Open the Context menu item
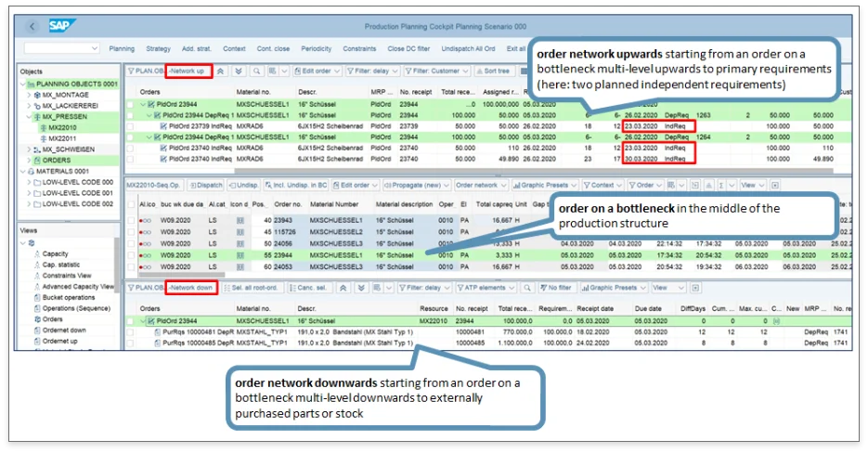The width and height of the screenshot is (868, 453). tap(234, 48)
